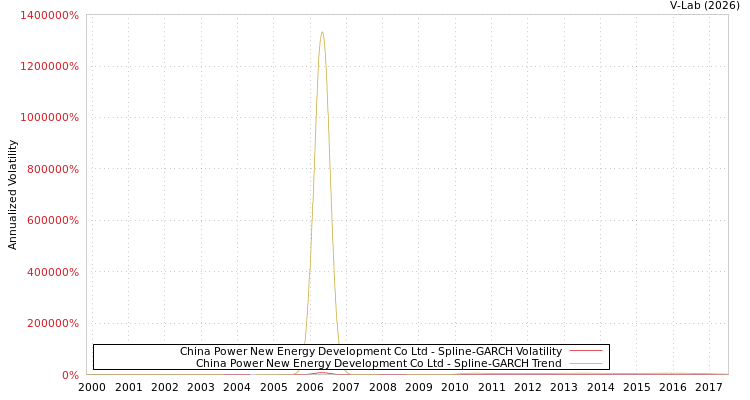Click the peak of the 2006 trend spike
The image size is (750, 400).
tap(322, 33)
